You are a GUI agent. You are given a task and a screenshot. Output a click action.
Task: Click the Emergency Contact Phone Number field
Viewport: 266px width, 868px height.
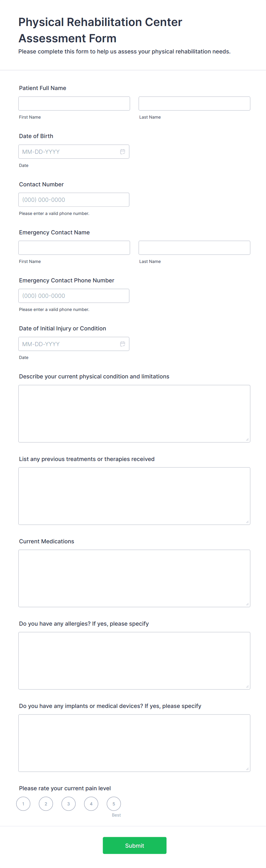tap(74, 296)
